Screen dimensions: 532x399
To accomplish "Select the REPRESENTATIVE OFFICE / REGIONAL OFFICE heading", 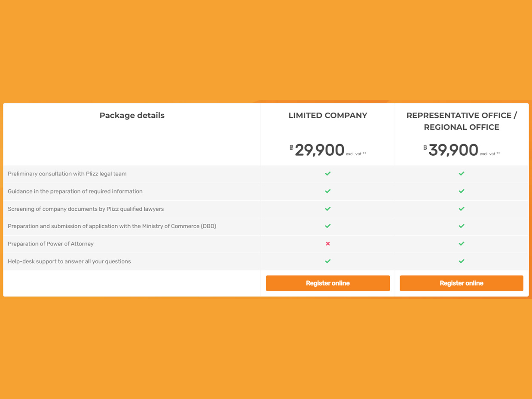I will click(x=462, y=121).
